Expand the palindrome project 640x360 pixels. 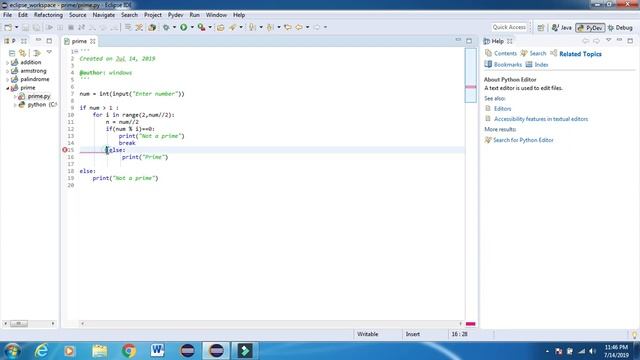pyautogui.click(x=7, y=80)
